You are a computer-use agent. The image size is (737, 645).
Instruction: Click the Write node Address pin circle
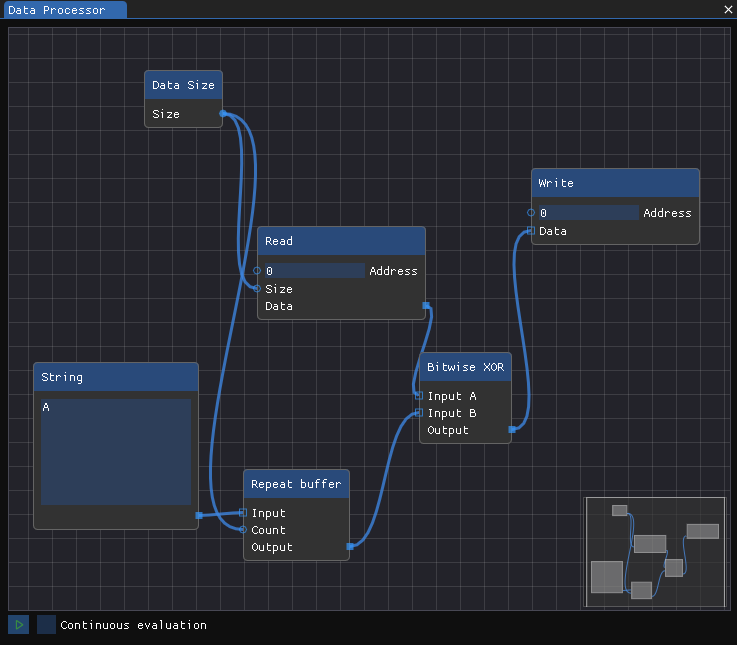531,212
